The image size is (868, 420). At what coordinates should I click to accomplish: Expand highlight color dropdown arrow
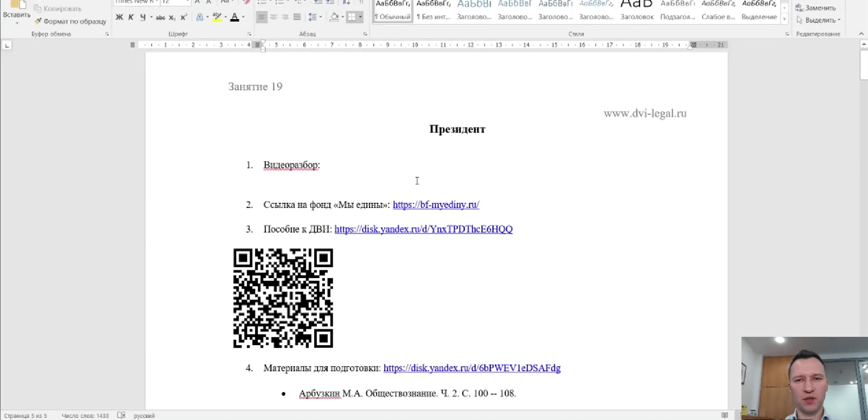tap(226, 17)
